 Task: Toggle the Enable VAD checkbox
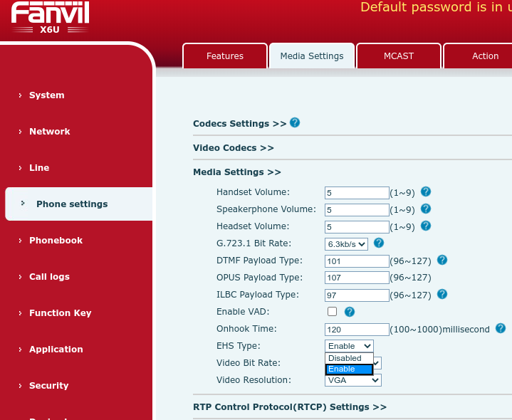click(332, 311)
